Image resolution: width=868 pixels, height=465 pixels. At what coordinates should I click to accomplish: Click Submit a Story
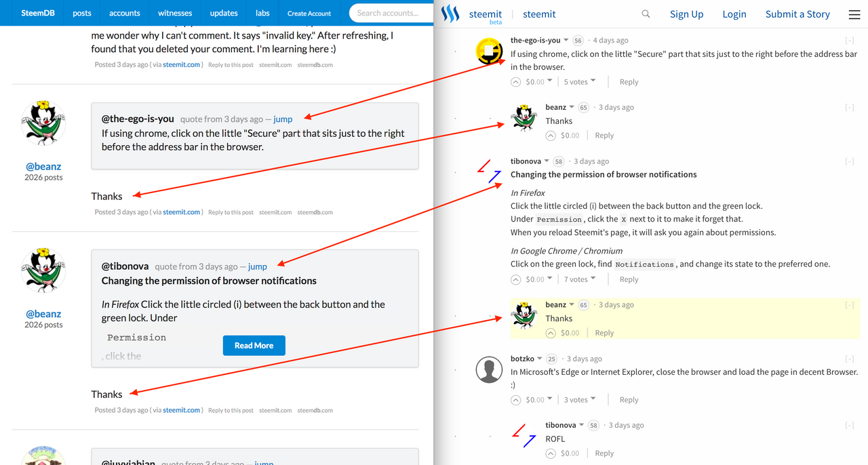797,14
